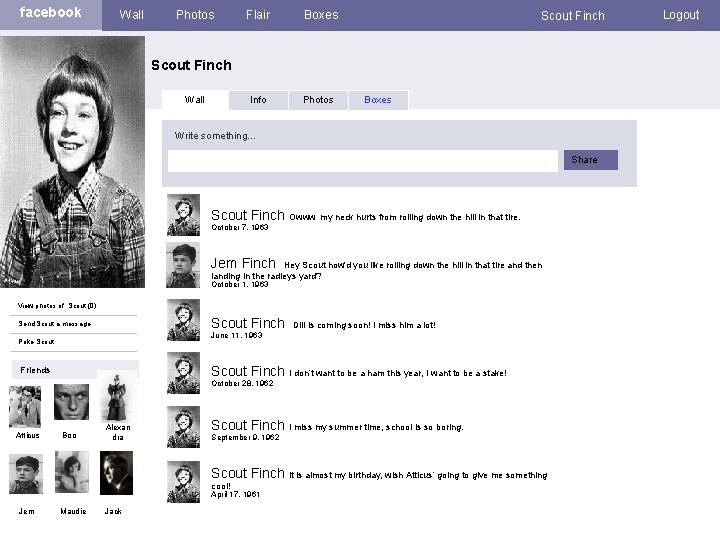Click the Scout Finch profile heading

(191, 65)
